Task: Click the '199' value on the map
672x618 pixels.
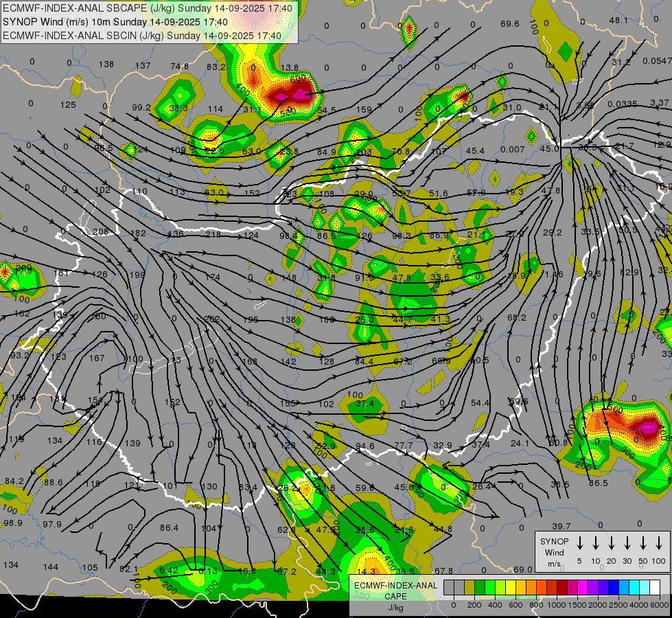Action: pyautogui.click(x=137, y=275)
